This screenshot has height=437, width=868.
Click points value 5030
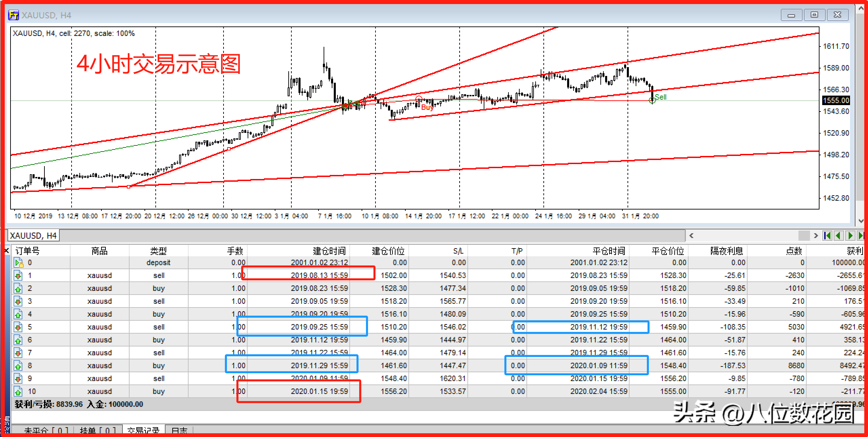tap(796, 327)
